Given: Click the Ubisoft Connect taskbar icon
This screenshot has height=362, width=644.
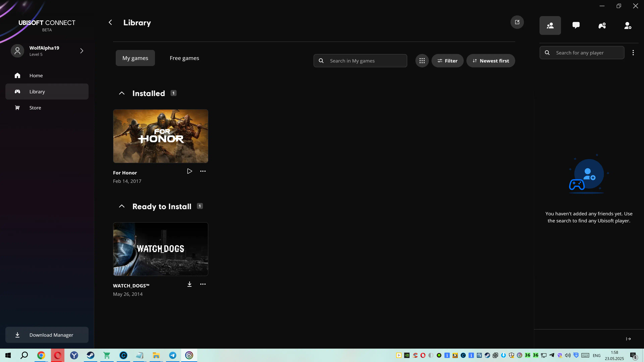Looking at the screenshot, I should [x=189, y=355].
